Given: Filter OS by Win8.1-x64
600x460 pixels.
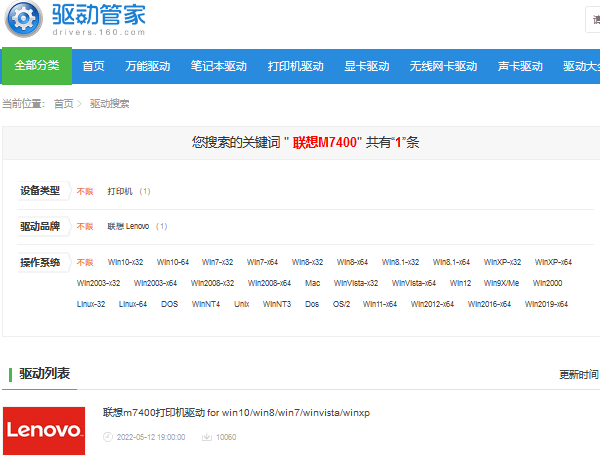Looking at the screenshot, I should click(x=451, y=262).
